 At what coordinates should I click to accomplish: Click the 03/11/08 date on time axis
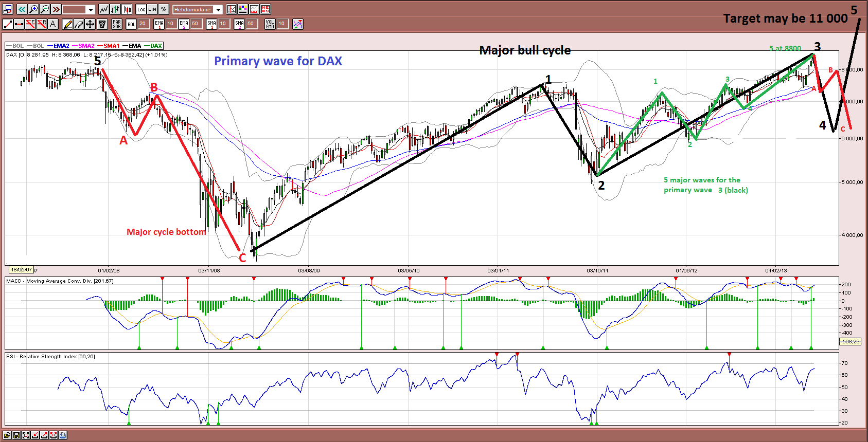[209, 270]
